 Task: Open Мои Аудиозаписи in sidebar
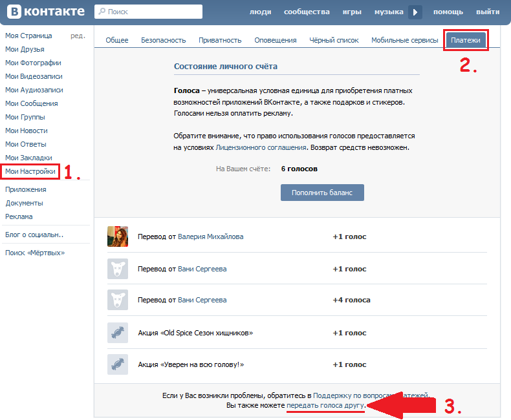coord(34,90)
